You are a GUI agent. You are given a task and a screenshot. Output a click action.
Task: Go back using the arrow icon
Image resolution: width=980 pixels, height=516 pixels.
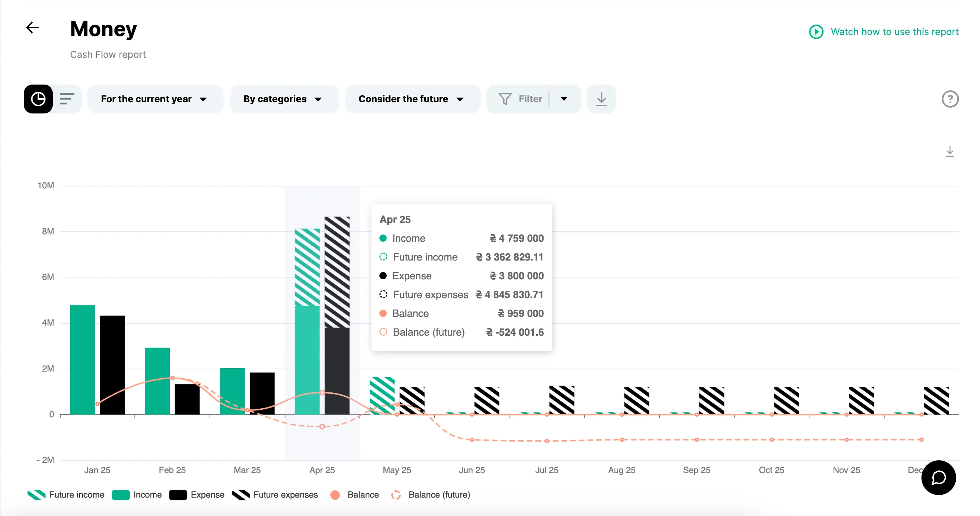click(32, 27)
